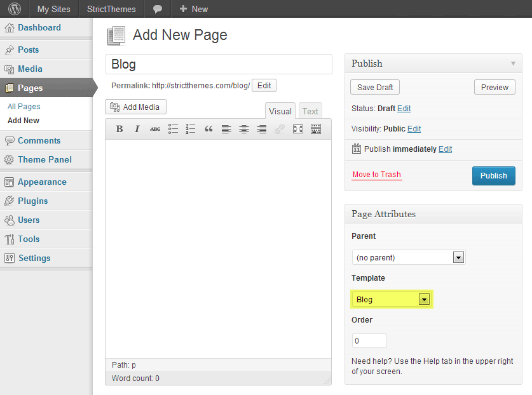
Task: Show the kitchen sink toolbar row
Action: pos(316,129)
